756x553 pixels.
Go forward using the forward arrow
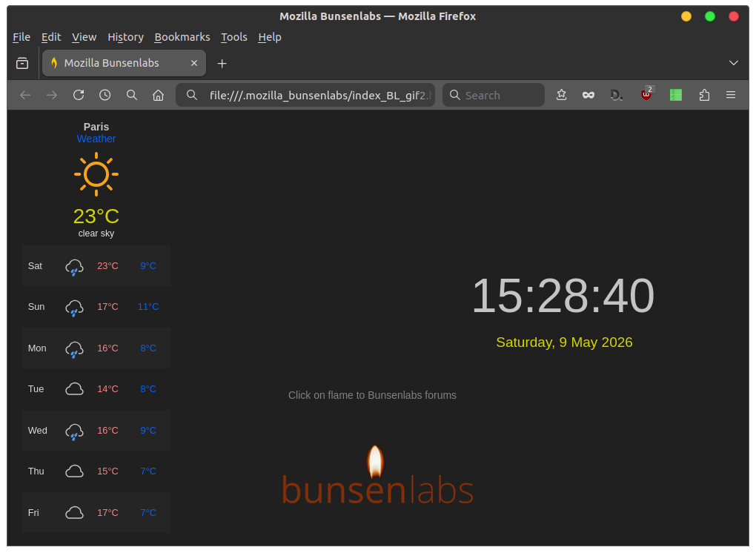click(x=52, y=96)
